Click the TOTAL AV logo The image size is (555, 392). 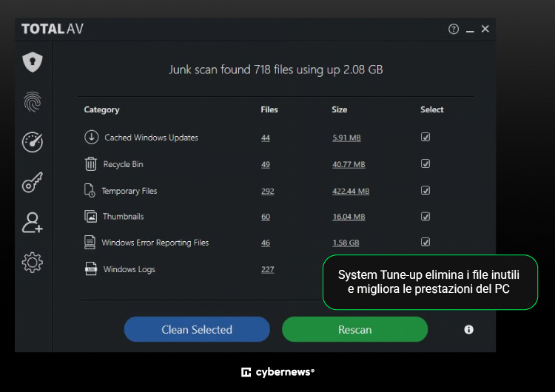point(53,29)
